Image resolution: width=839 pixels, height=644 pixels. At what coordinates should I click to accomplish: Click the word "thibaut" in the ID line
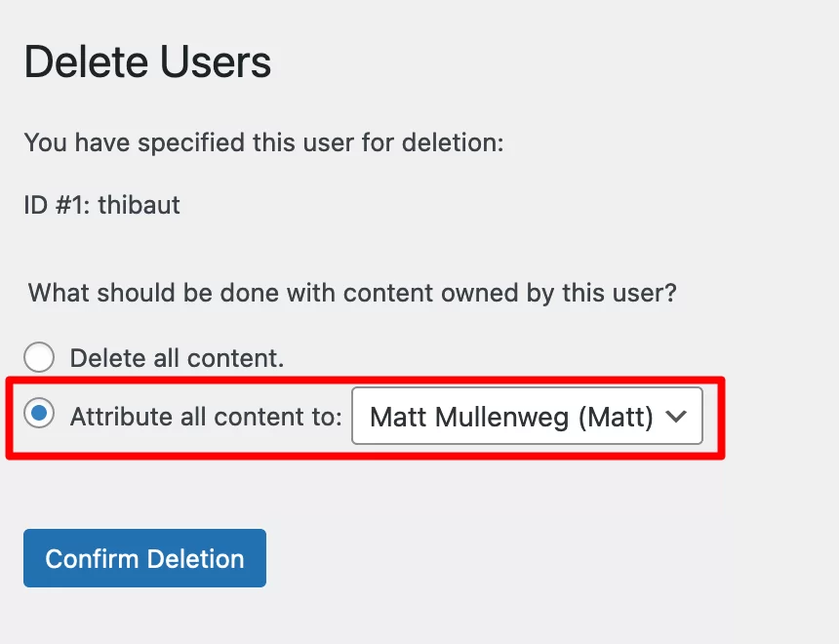(x=140, y=205)
